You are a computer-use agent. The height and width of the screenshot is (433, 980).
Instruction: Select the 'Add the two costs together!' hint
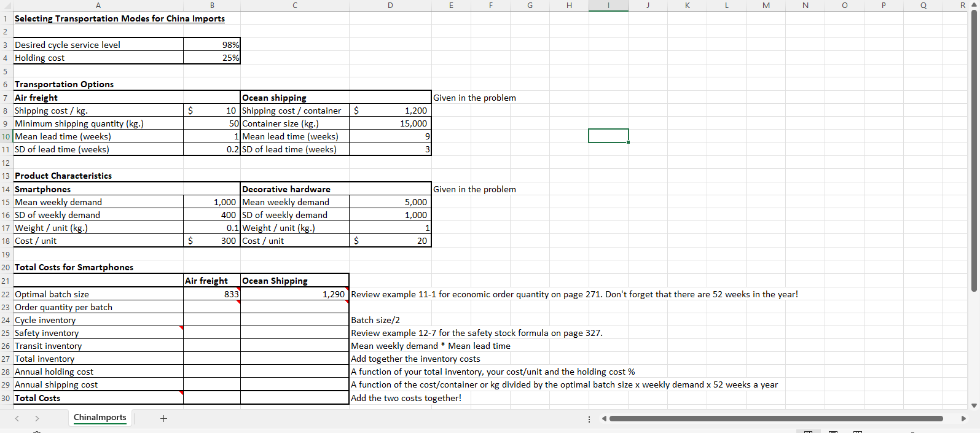(406, 398)
